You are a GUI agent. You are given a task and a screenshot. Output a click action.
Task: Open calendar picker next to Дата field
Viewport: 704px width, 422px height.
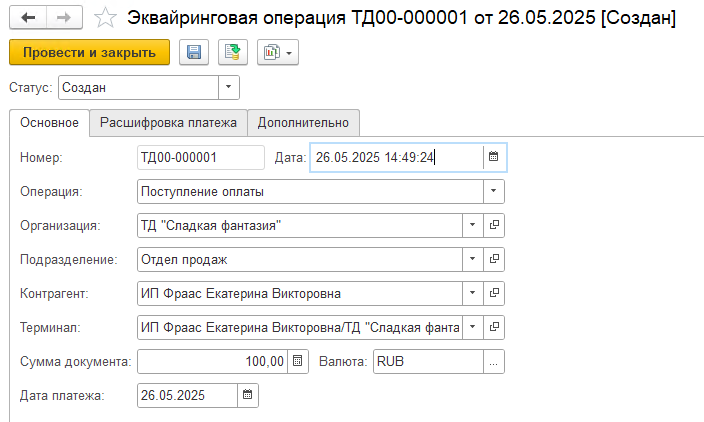pyautogui.click(x=492, y=157)
